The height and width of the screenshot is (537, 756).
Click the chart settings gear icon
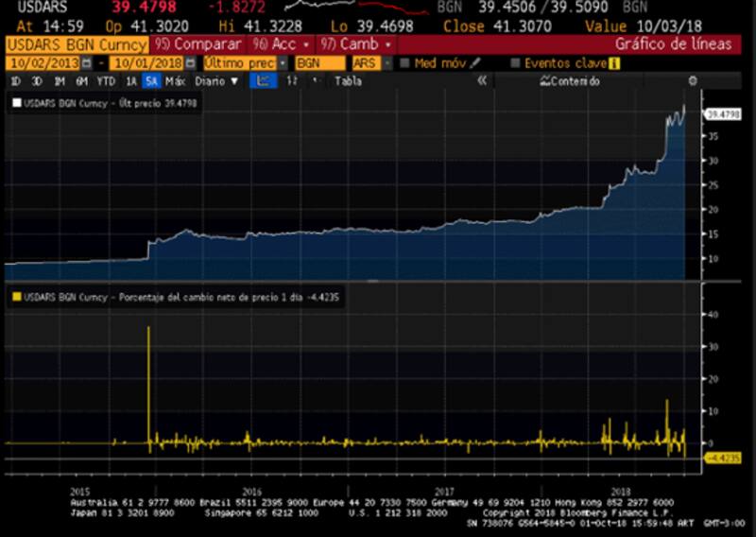point(692,81)
